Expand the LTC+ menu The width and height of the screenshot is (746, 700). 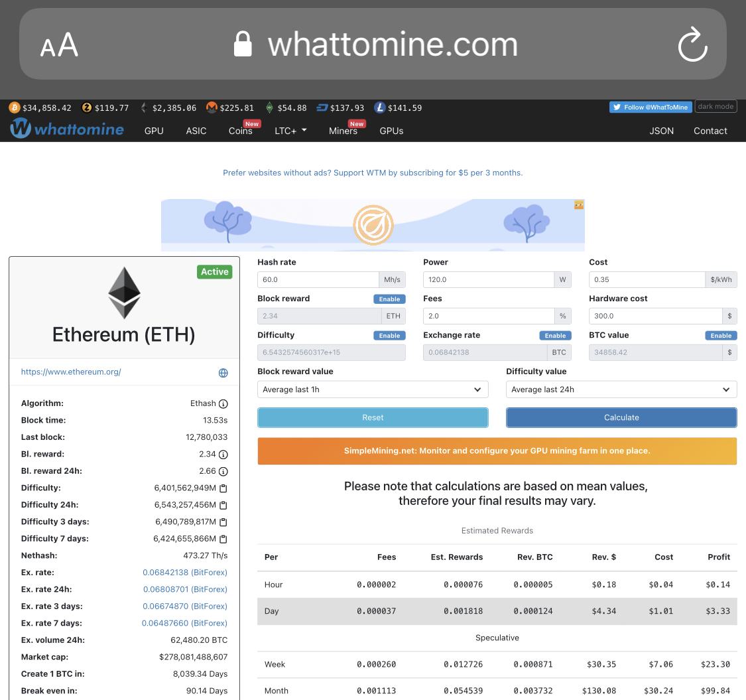290,131
